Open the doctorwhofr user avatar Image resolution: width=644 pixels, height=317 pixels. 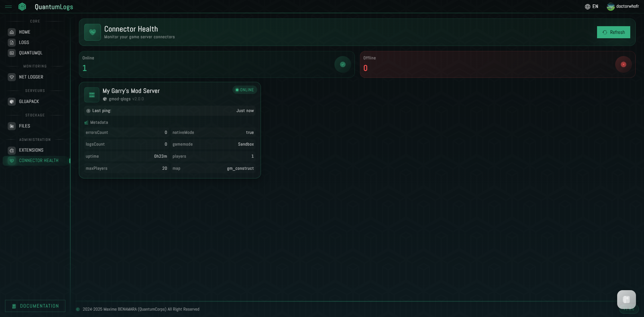click(610, 7)
